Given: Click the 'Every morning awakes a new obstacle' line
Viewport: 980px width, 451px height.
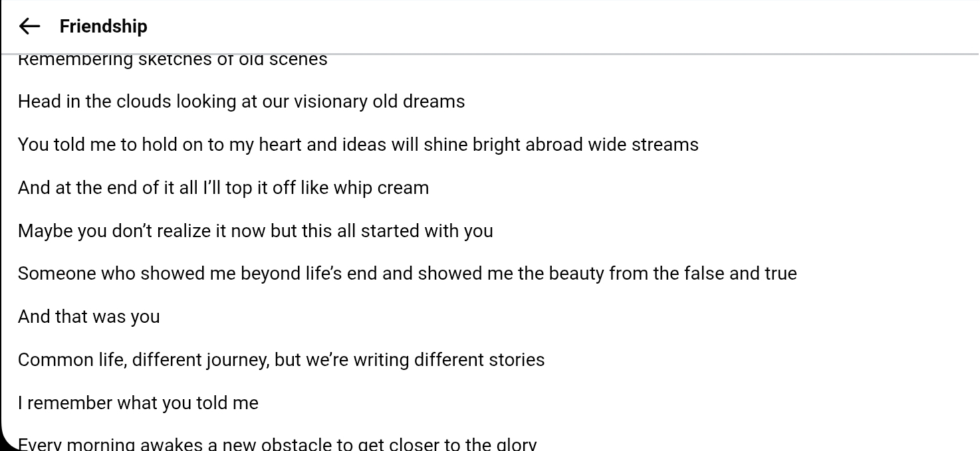Looking at the screenshot, I should [x=277, y=444].
